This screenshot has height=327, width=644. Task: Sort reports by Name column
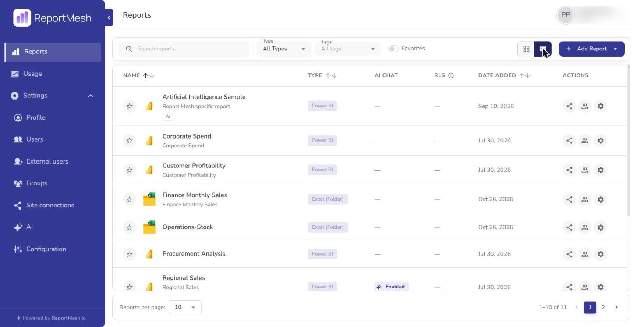tap(138, 75)
